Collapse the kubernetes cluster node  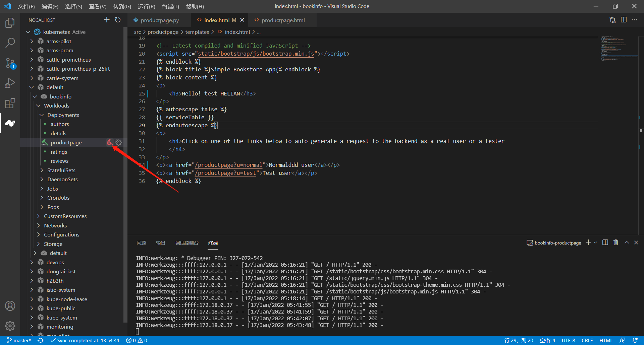[x=28, y=32]
